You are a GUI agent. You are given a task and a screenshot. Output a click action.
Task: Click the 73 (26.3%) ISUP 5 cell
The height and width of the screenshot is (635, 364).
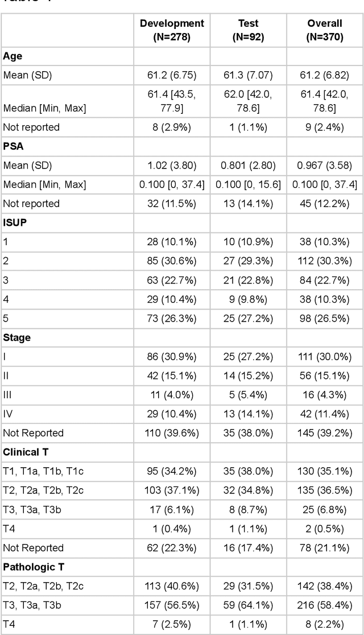pos(172,318)
